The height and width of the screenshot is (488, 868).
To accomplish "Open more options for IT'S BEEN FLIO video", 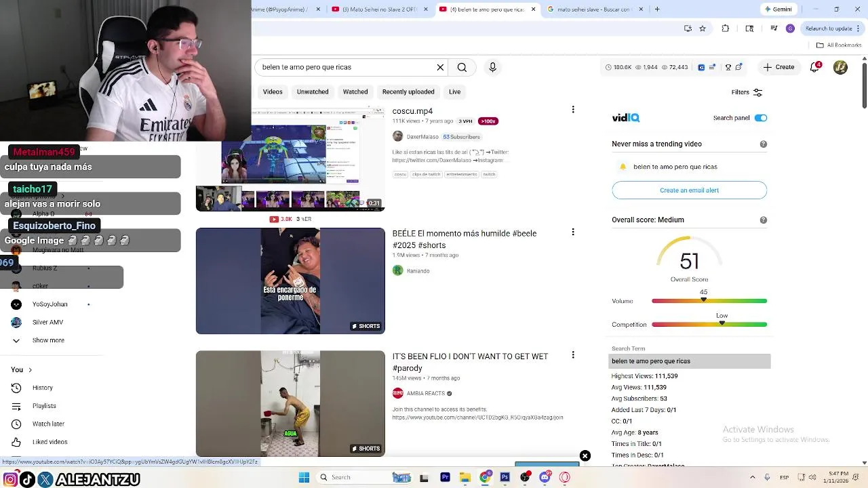I will (573, 354).
